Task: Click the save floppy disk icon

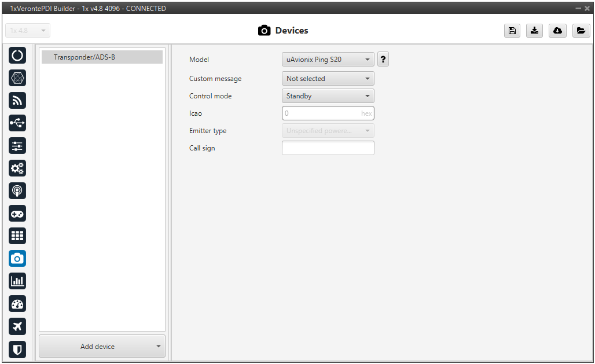Action: (512, 31)
